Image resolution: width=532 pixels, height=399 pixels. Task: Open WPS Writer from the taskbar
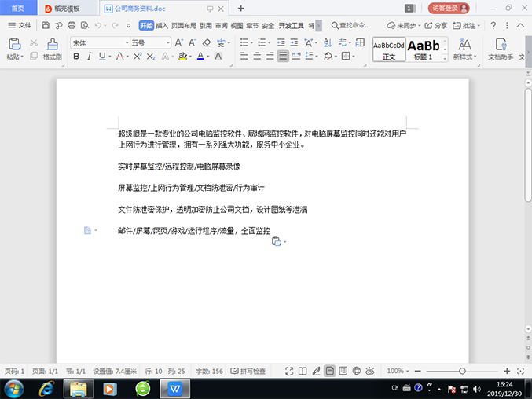(175, 389)
